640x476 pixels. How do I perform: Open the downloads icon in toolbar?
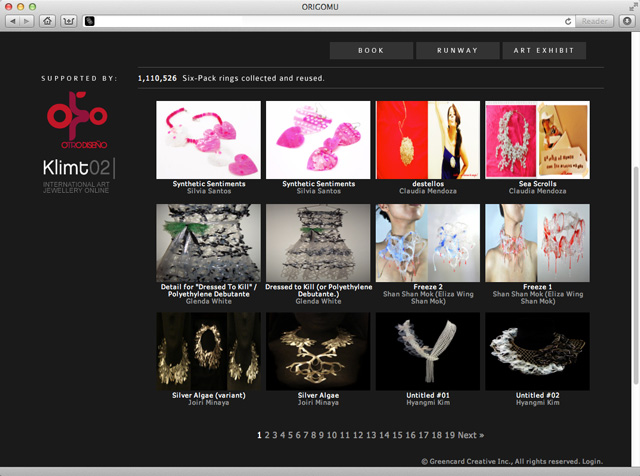point(627,21)
